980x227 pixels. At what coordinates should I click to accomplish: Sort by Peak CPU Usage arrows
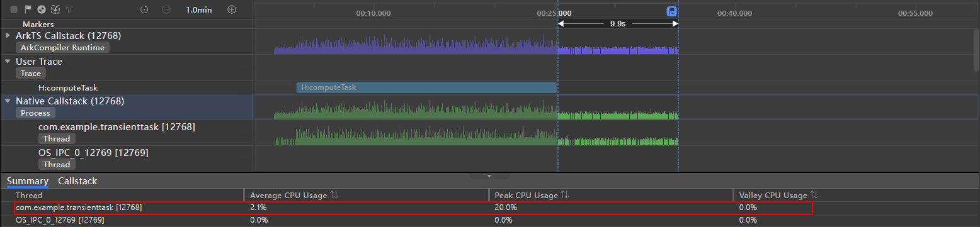tap(564, 196)
